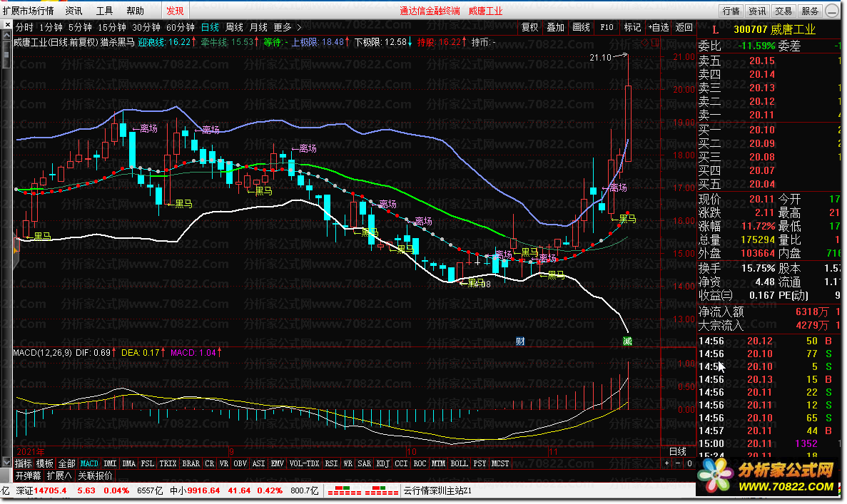Select the FSL indicator tab
847x504 pixels.
tap(147, 463)
